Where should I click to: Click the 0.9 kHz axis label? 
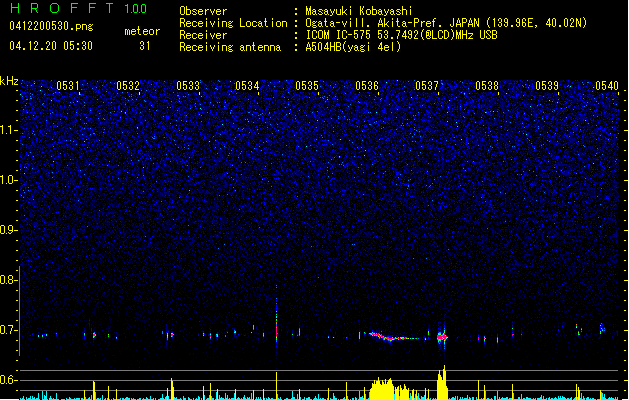coord(8,230)
